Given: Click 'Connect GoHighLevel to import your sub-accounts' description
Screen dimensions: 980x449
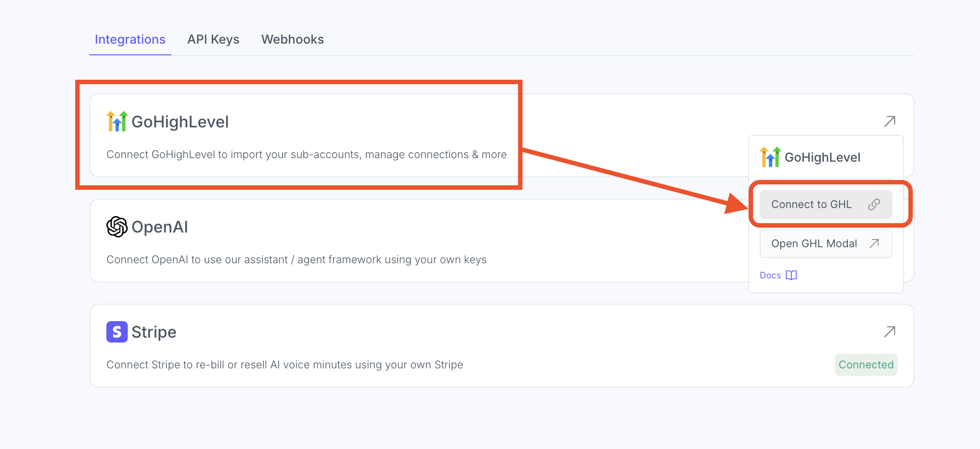Looking at the screenshot, I should click(x=307, y=155).
